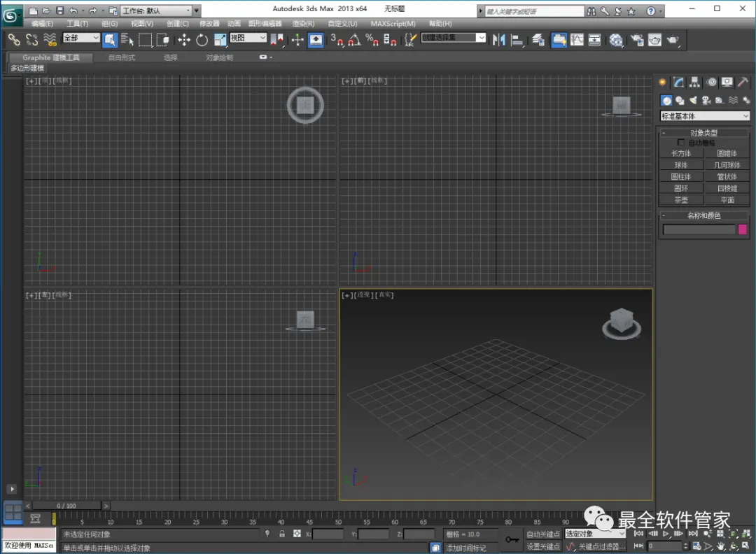Image resolution: width=756 pixels, height=554 pixels.
Task: Click the 茶壶 teapot button
Action: [681, 200]
